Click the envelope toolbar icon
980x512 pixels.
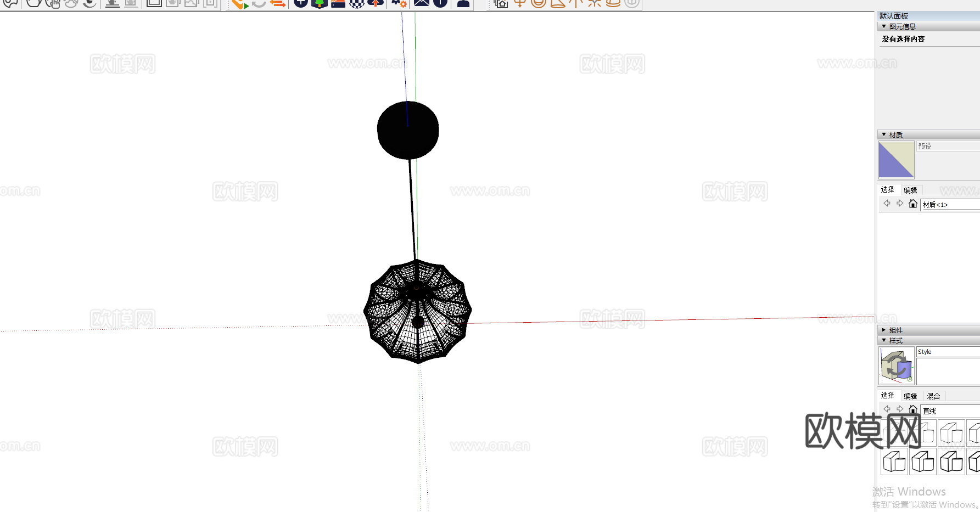(x=422, y=3)
